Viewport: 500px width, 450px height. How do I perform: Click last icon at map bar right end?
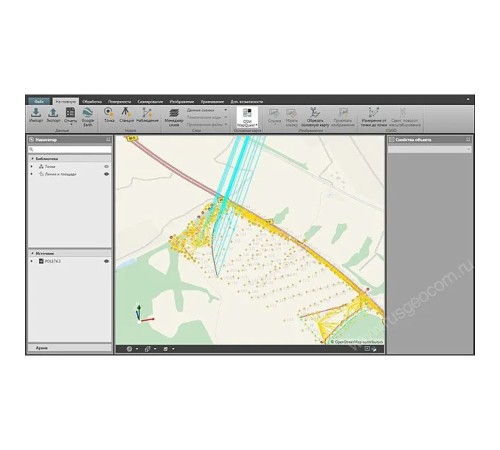point(374,349)
